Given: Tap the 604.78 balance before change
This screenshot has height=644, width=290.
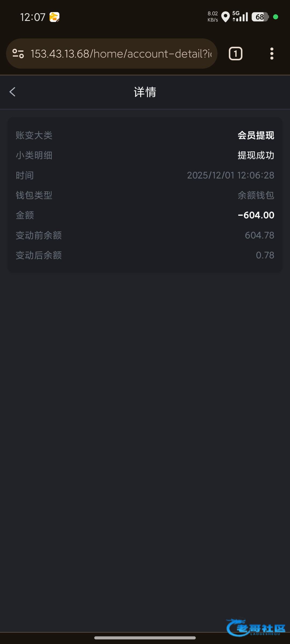Looking at the screenshot, I should (259, 235).
